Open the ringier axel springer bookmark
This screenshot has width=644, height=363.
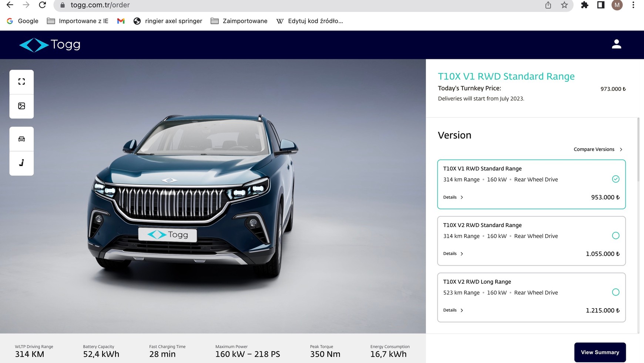click(168, 21)
